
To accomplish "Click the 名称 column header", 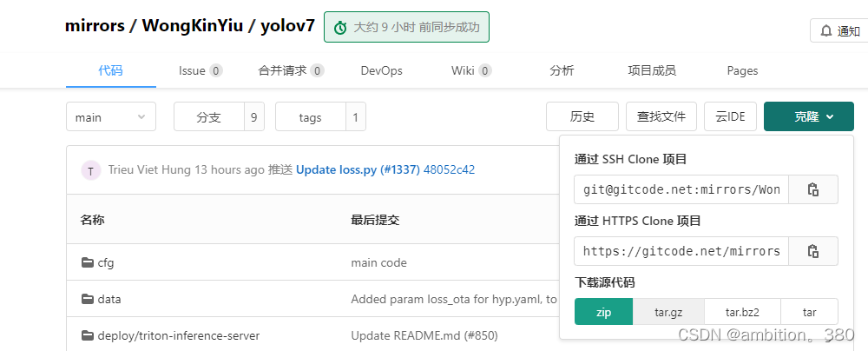I will 92,220.
